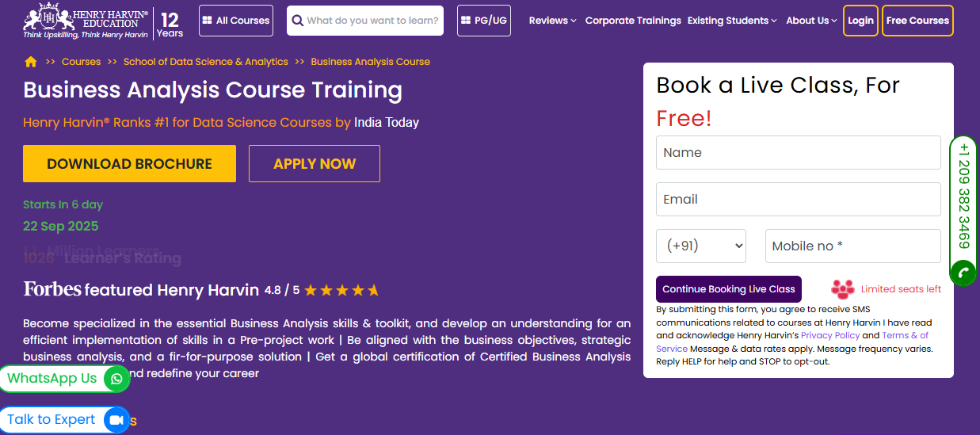This screenshot has height=435, width=980.
Task: Click the Mobile no input field
Action: [853, 246]
